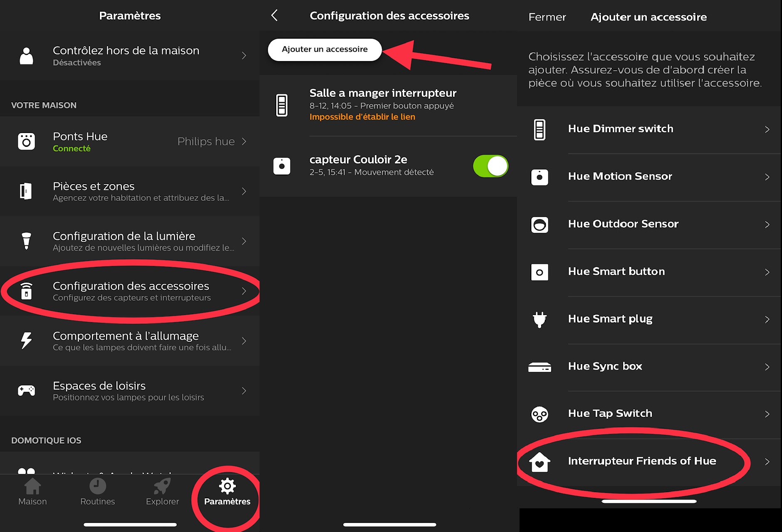Select the Hue Tap Switch icon
Screen dimensions: 782x532
tap(539, 414)
